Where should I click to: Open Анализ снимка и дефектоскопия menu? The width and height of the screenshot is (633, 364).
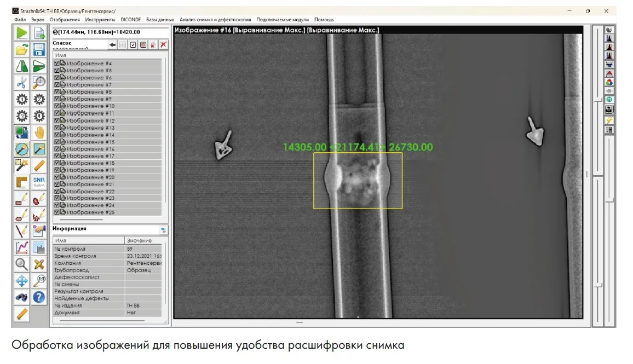point(215,19)
